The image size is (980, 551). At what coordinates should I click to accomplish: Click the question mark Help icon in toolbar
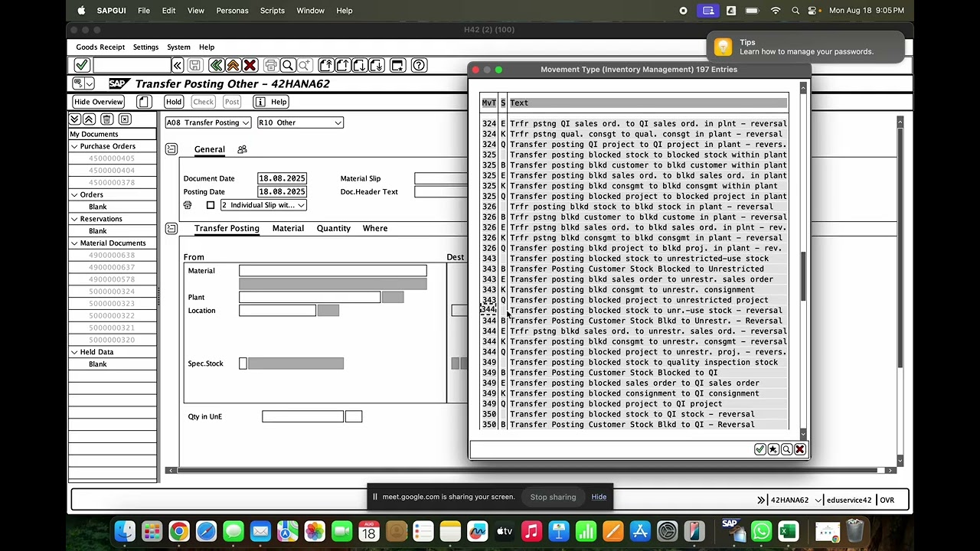click(x=419, y=66)
